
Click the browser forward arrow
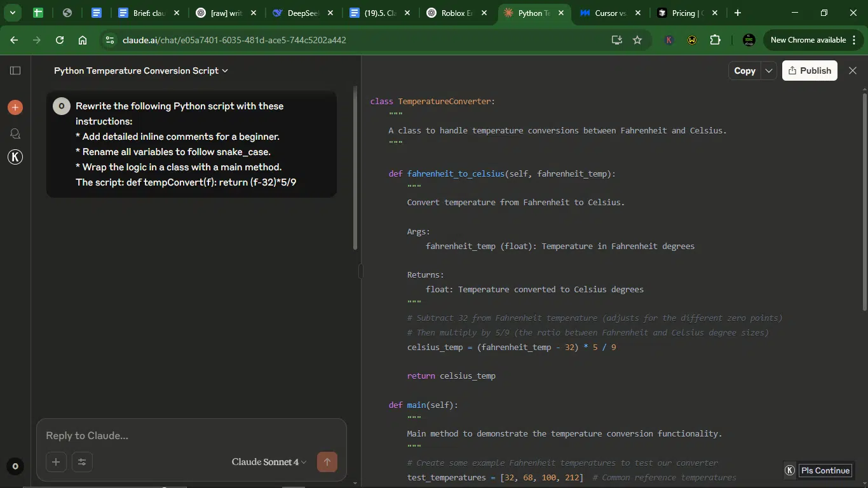pos(37,40)
